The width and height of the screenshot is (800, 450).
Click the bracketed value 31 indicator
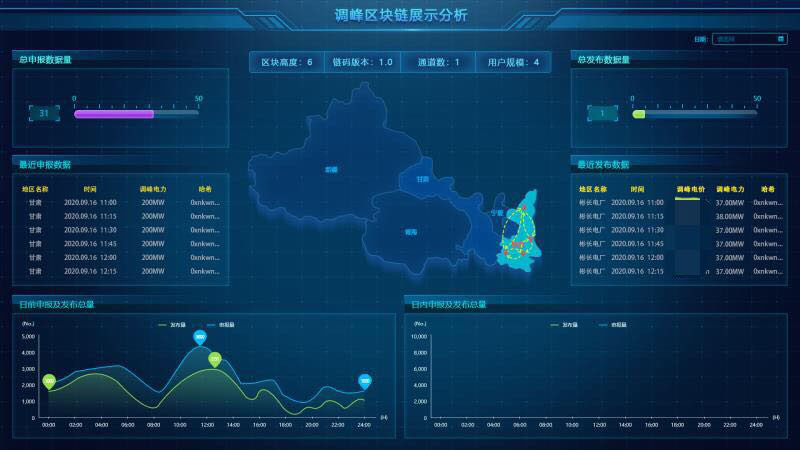[44, 113]
